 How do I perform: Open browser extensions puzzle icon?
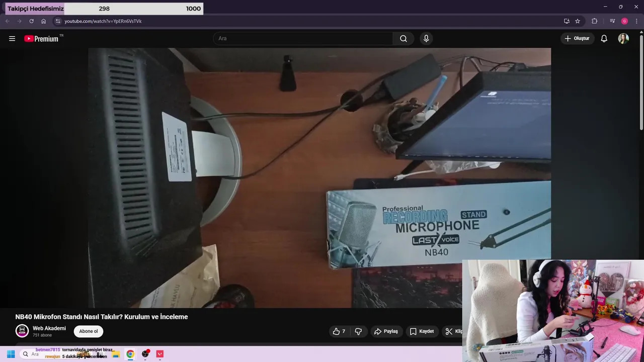point(595,21)
